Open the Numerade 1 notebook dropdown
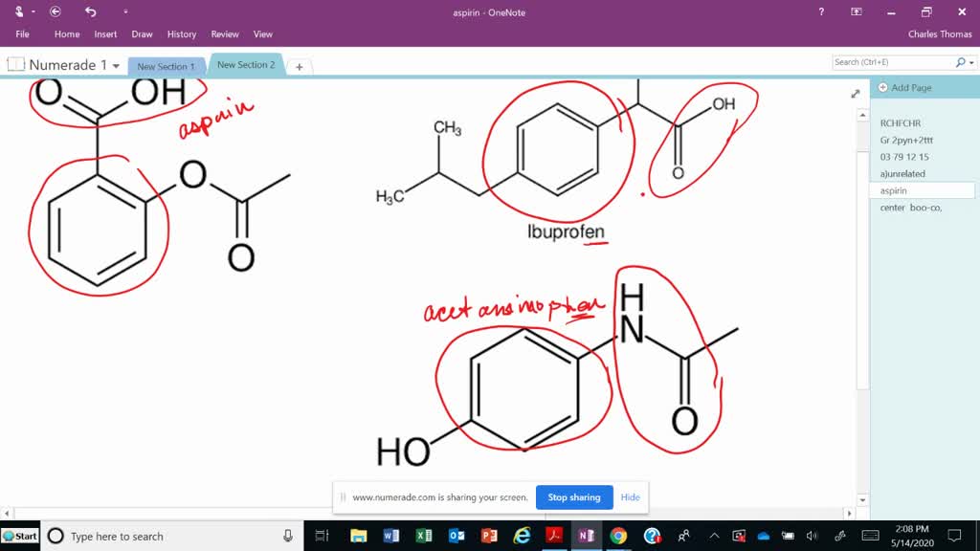The image size is (980, 551). pyautogui.click(x=114, y=65)
